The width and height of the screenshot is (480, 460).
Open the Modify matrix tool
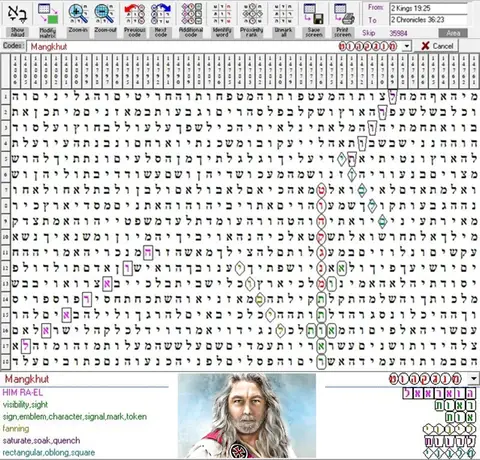pyautogui.click(x=48, y=19)
